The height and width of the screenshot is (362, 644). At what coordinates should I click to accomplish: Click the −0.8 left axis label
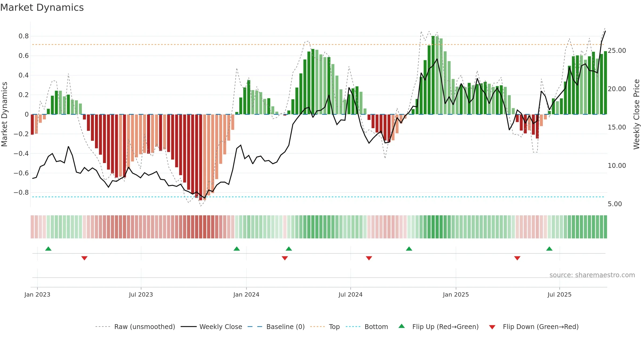21,193
